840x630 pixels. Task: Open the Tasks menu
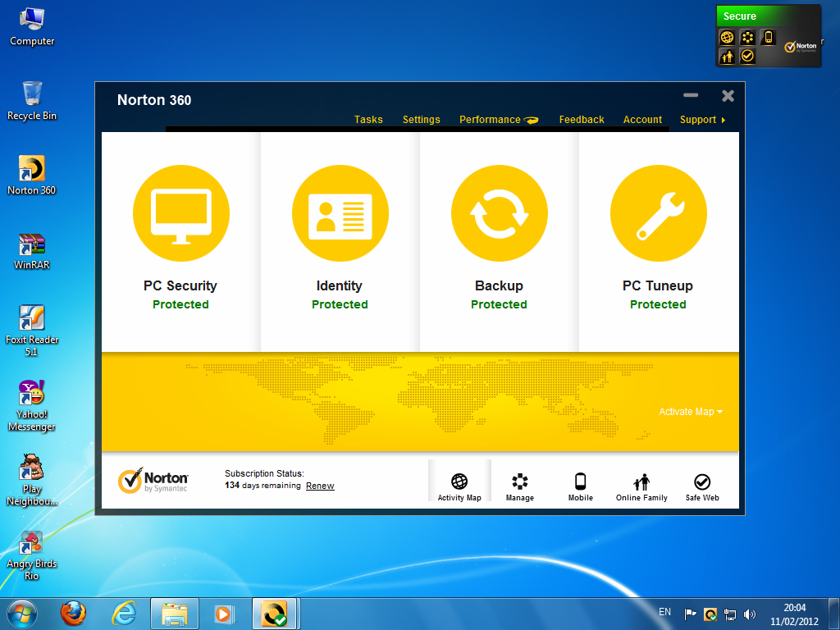pos(368,120)
